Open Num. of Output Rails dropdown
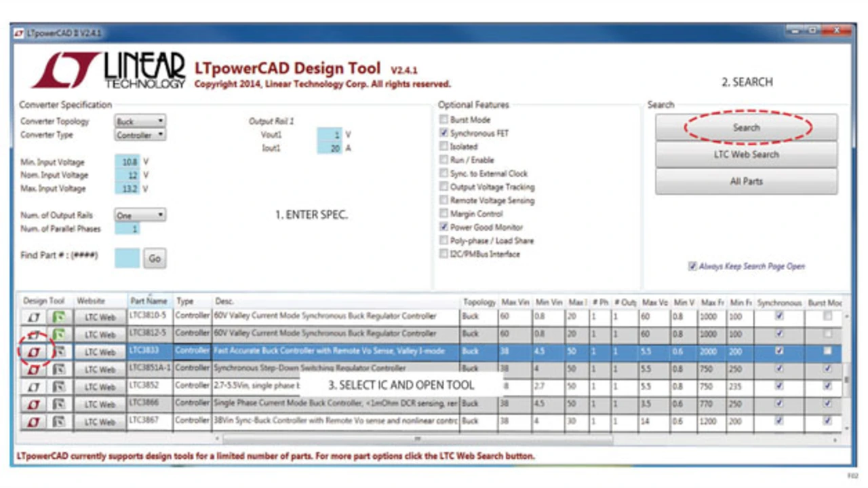 click(140, 215)
